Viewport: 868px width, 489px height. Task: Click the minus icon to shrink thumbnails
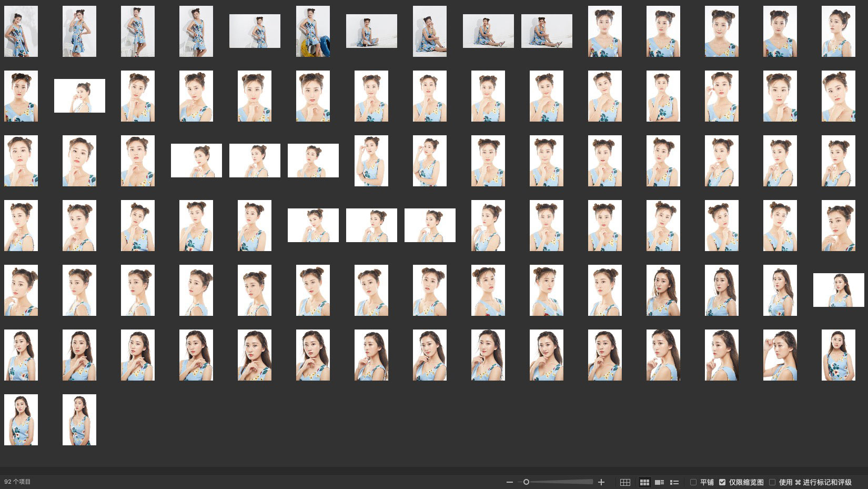[509, 482]
